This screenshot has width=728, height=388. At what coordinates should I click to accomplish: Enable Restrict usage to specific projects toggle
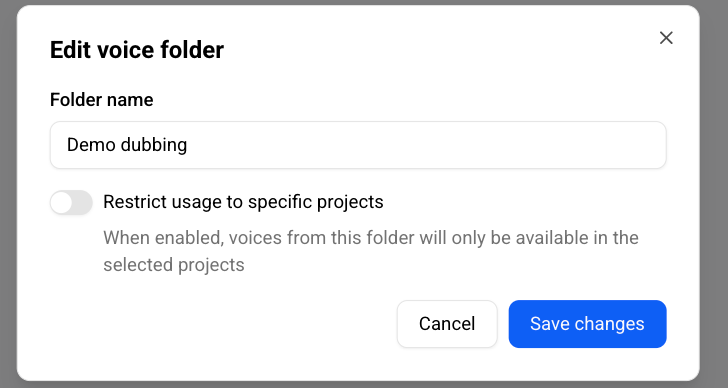(71, 202)
